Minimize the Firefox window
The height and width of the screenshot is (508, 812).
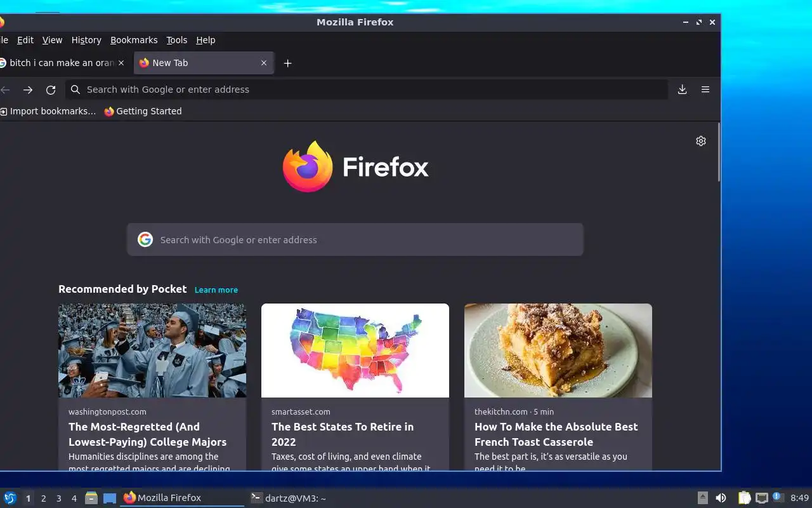(x=686, y=22)
